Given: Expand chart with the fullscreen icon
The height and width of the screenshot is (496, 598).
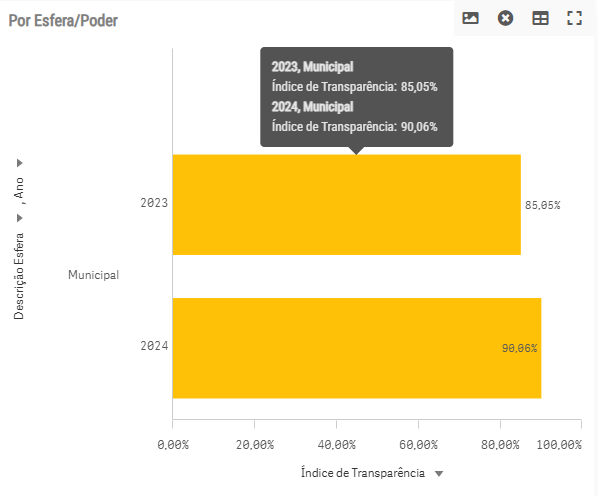Looking at the screenshot, I should pos(574,18).
